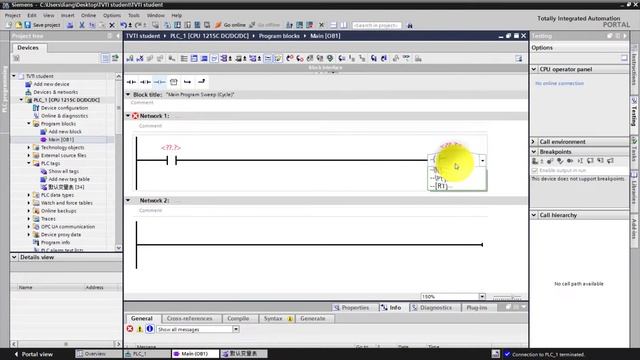Insert a normally closed contact from favorites
Image resolution: width=640 pixels, height=360 pixels.
coord(145,82)
